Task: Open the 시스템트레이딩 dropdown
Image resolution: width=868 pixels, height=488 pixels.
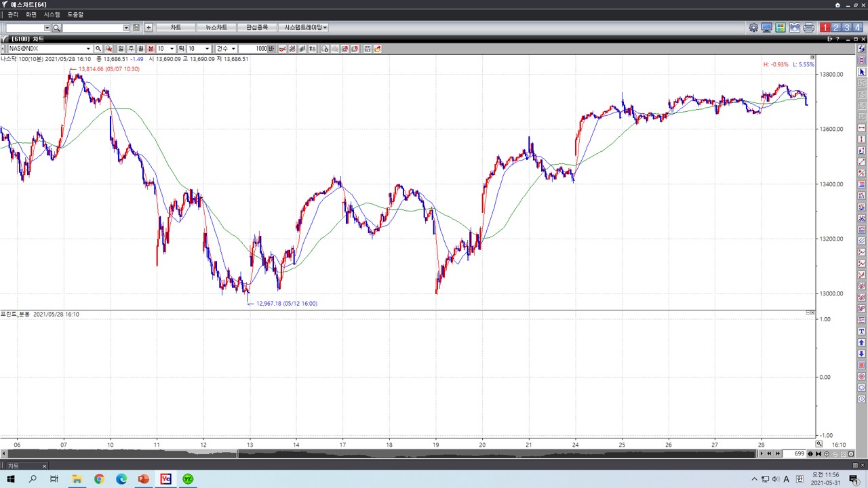Action: click(306, 28)
